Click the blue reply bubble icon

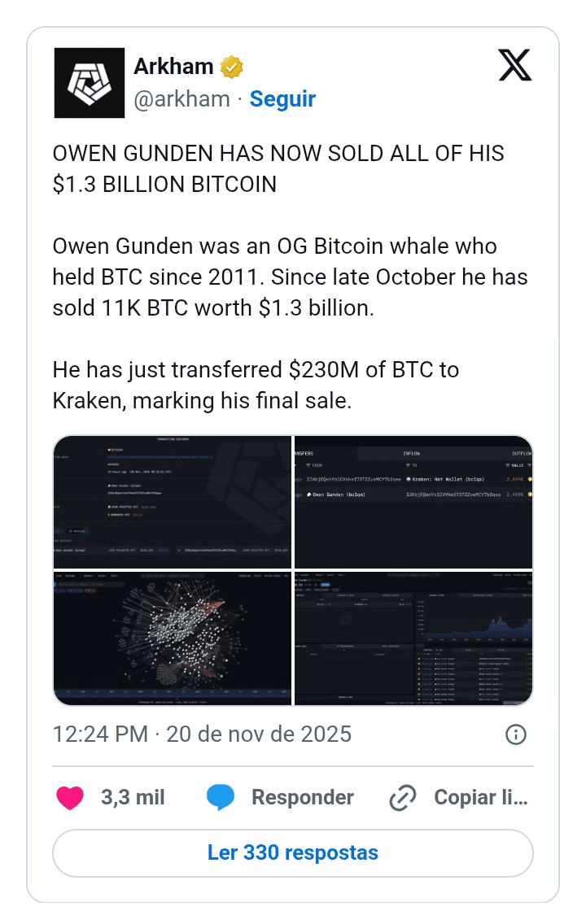pyautogui.click(x=221, y=797)
